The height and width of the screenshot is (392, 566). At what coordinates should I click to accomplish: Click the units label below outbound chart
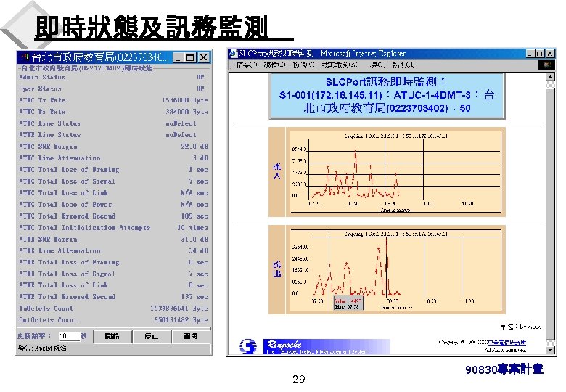pyautogui.click(x=521, y=327)
